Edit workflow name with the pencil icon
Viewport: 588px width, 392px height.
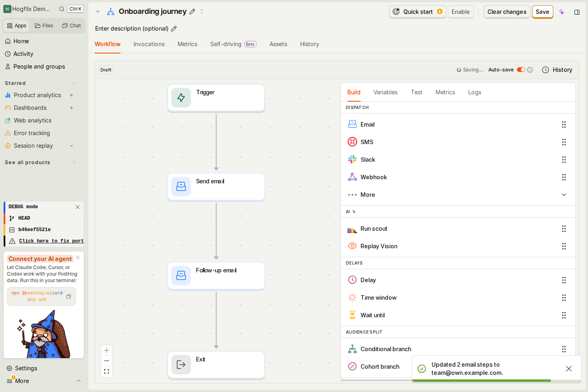pos(192,11)
